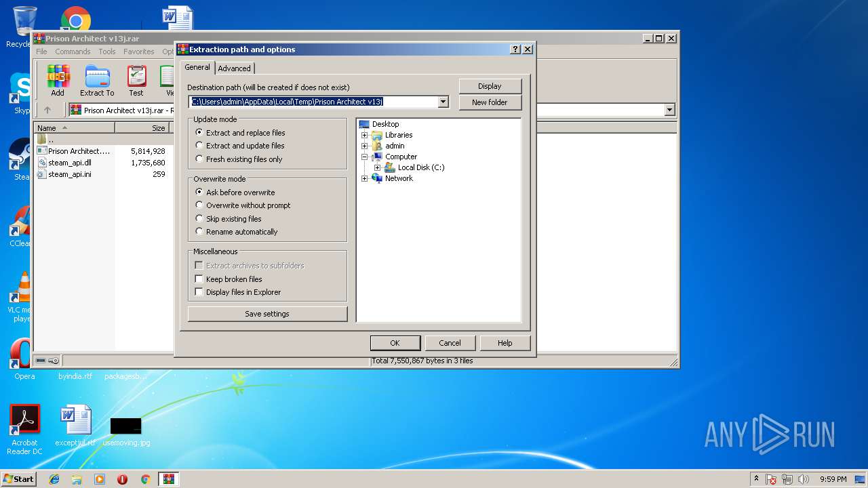Click the dialog's question mark help icon
868x488 pixels.
click(515, 49)
